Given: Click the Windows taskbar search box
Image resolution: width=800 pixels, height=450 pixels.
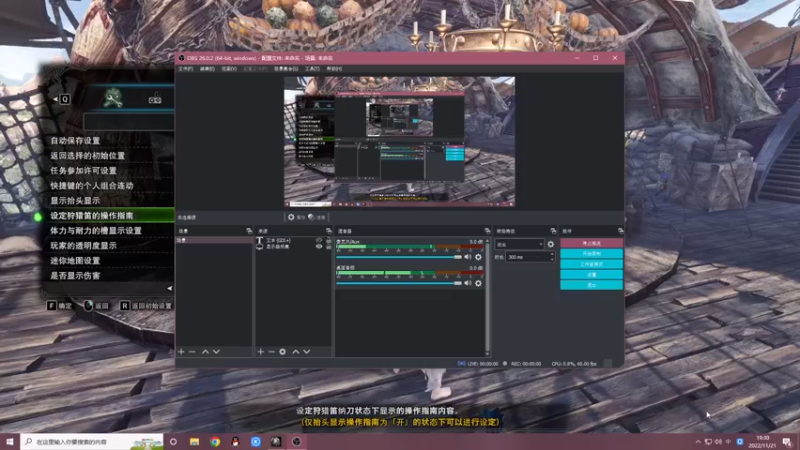Looking at the screenshot, I should tap(92, 442).
